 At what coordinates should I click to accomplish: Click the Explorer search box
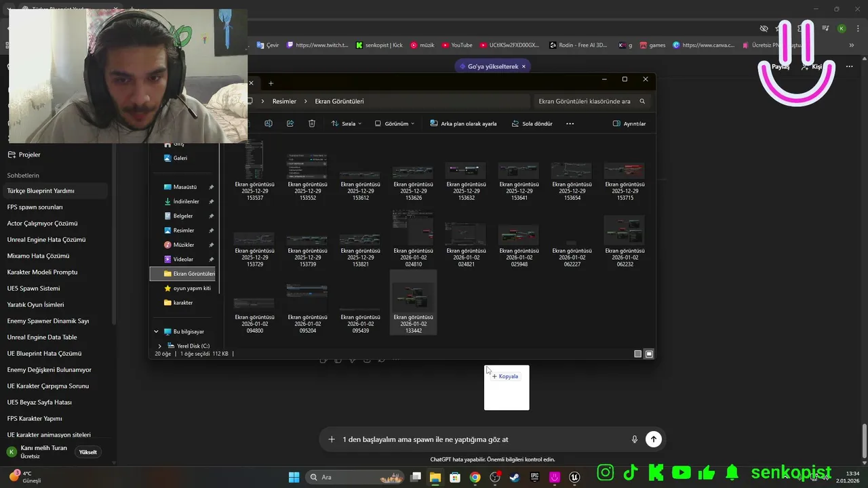[592, 101]
